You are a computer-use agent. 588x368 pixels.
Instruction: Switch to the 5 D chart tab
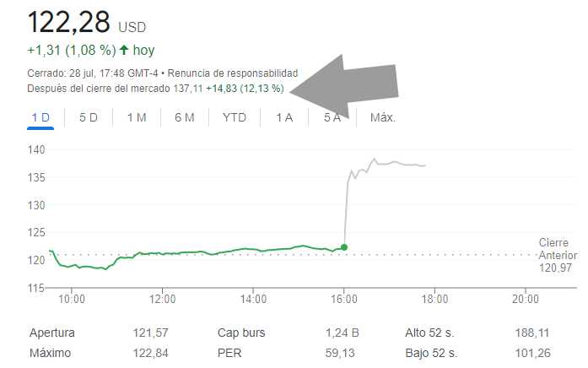click(89, 117)
